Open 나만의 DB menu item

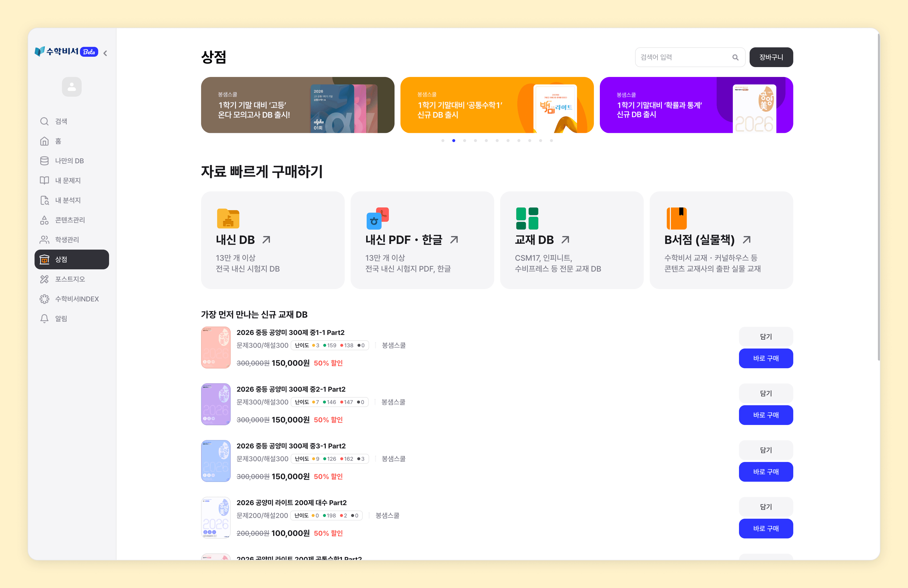pos(72,161)
